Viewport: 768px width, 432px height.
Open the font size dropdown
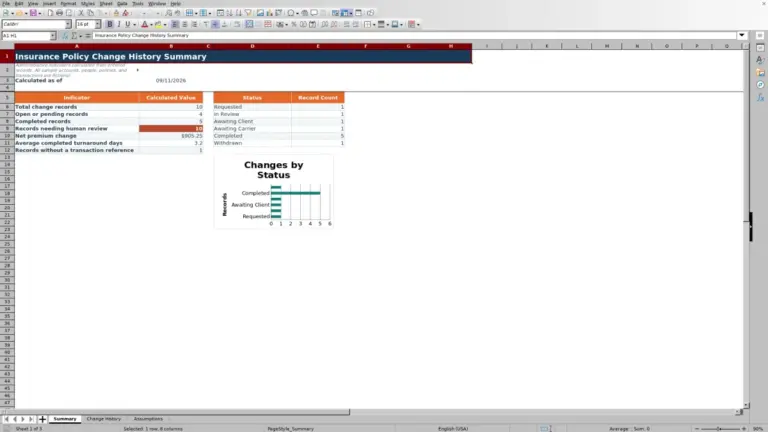(97, 24)
